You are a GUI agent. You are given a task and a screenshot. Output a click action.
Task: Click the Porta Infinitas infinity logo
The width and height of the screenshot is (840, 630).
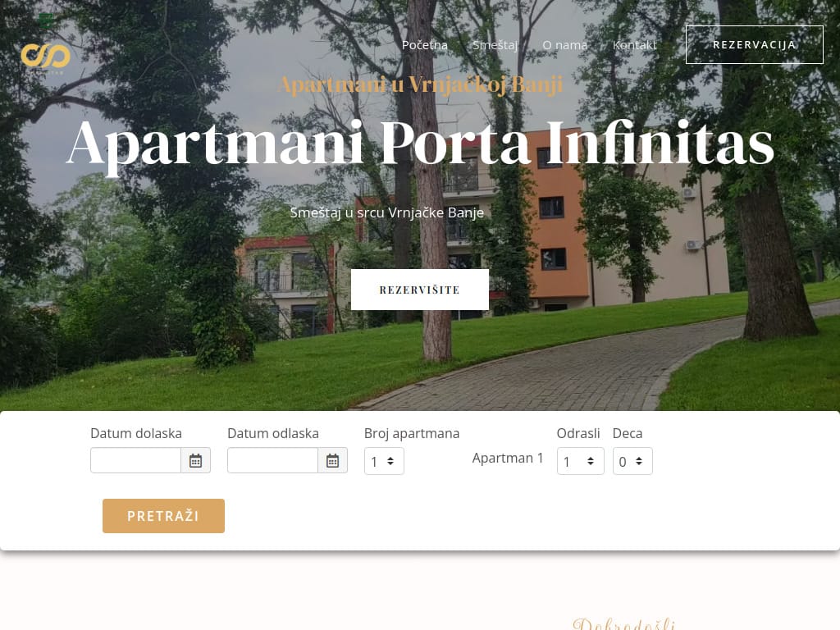pyautogui.click(x=46, y=57)
